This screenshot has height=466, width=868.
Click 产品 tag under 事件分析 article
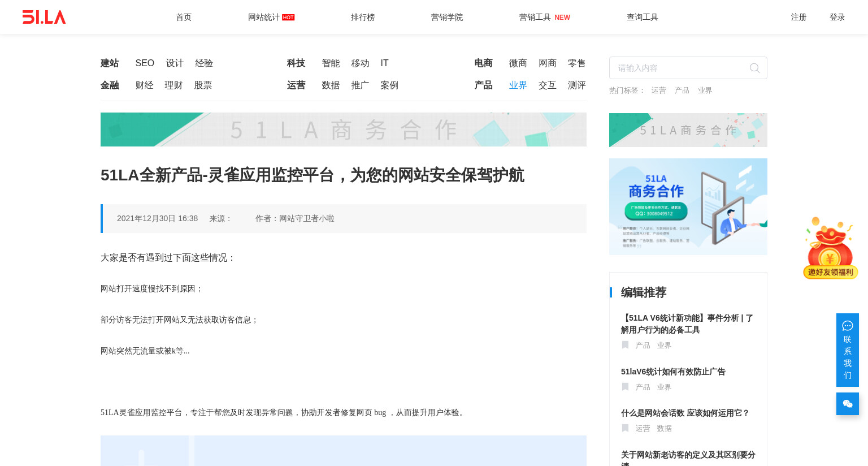pos(643,346)
